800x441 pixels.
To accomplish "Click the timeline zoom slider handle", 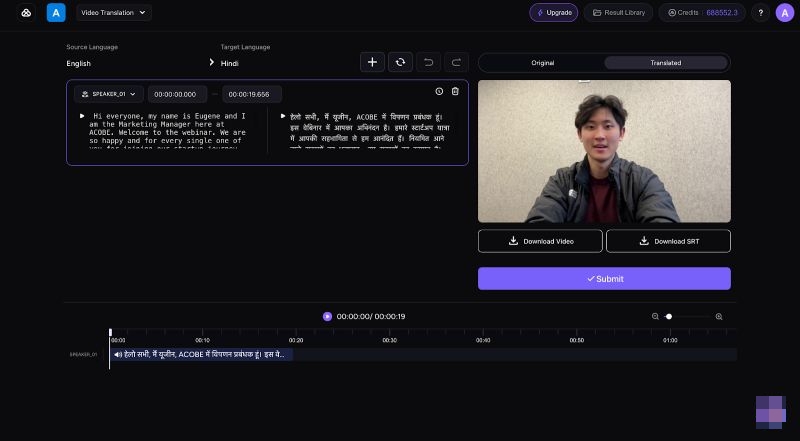I will 669,316.
